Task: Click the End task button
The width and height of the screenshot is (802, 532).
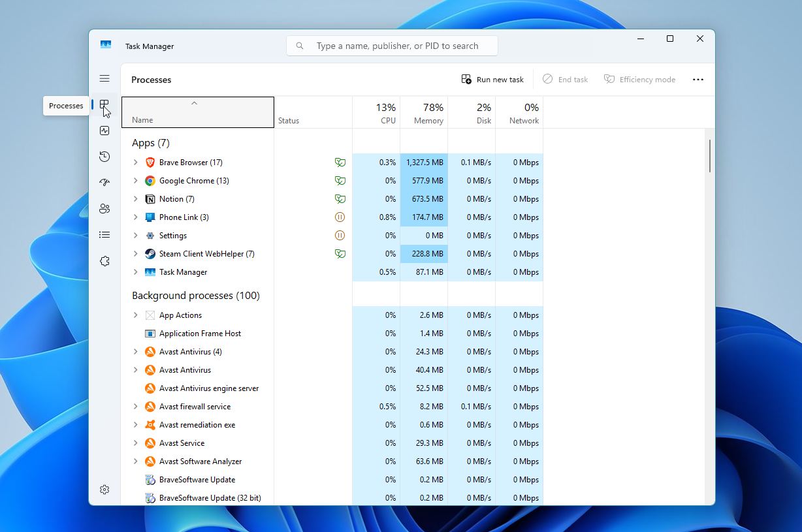Action: point(566,80)
